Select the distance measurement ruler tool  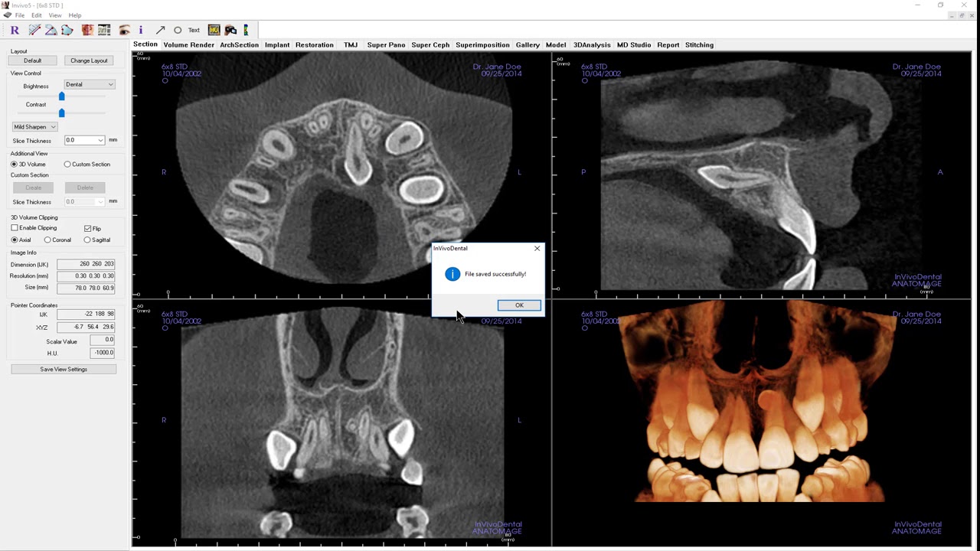[34, 30]
